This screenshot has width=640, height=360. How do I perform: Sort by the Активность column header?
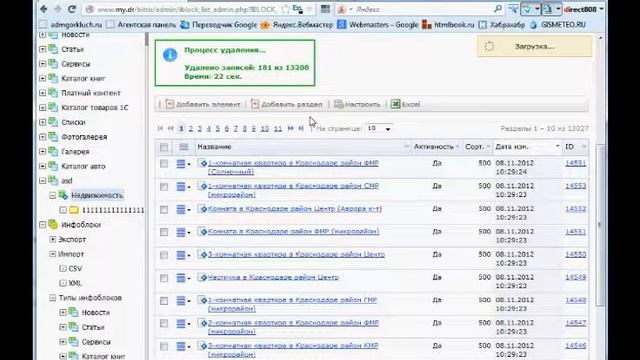click(x=436, y=147)
